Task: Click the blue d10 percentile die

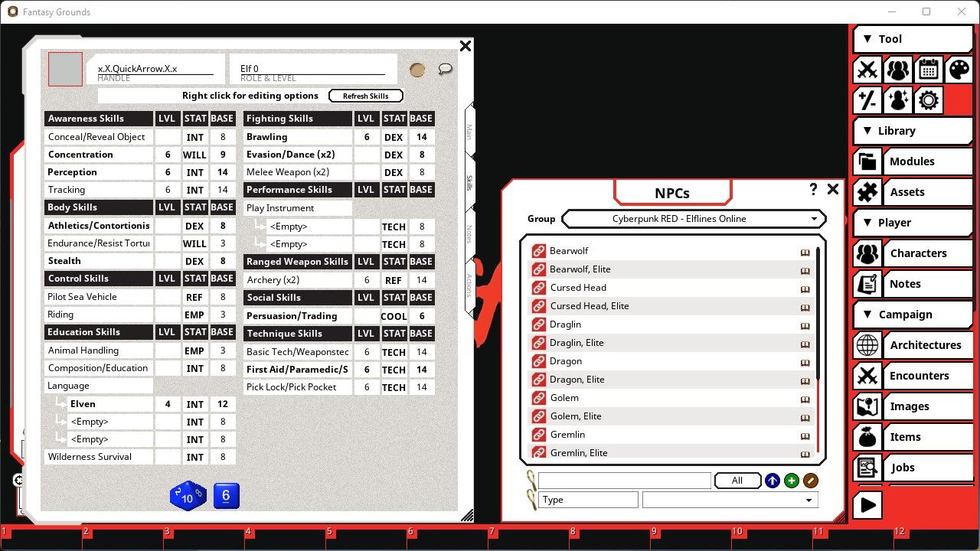Action: (x=188, y=496)
